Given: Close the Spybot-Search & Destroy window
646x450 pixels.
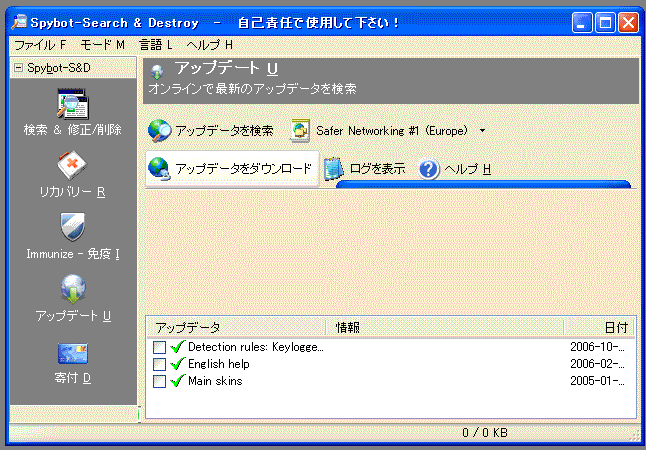Looking at the screenshot, I should tap(628, 22).
